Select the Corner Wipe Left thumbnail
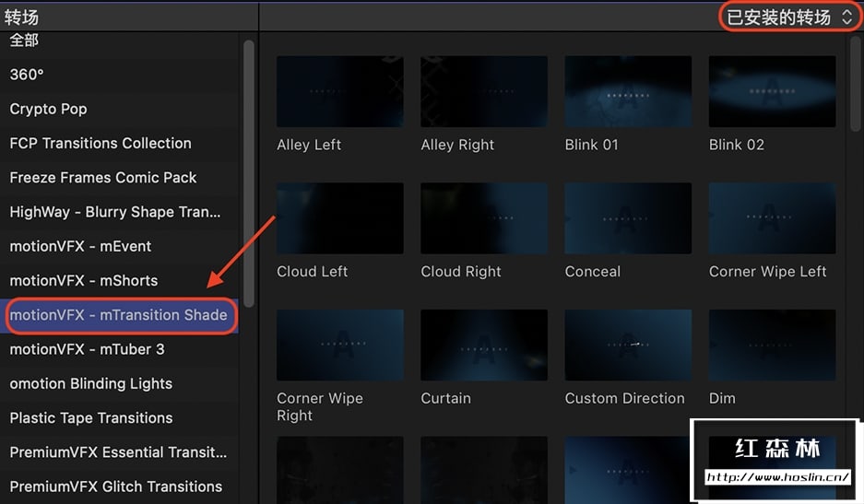 click(772, 218)
